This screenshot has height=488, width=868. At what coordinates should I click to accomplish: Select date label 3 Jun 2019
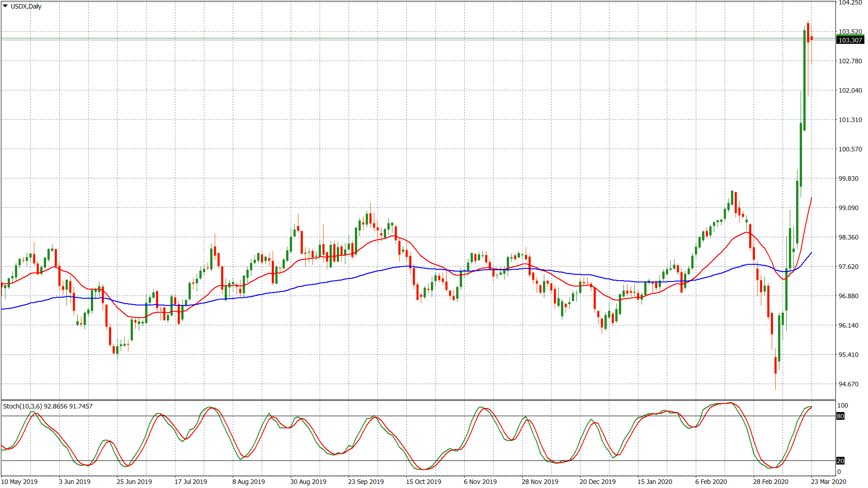point(75,482)
